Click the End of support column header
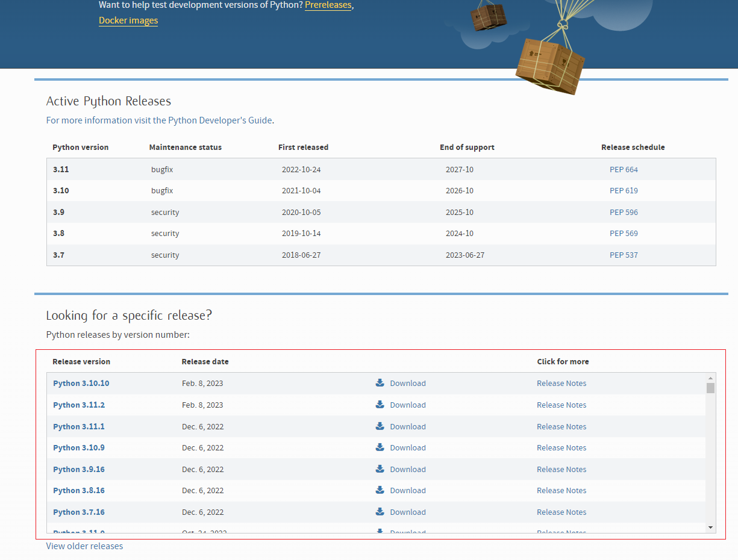The height and width of the screenshot is (560, 738). 467,148
